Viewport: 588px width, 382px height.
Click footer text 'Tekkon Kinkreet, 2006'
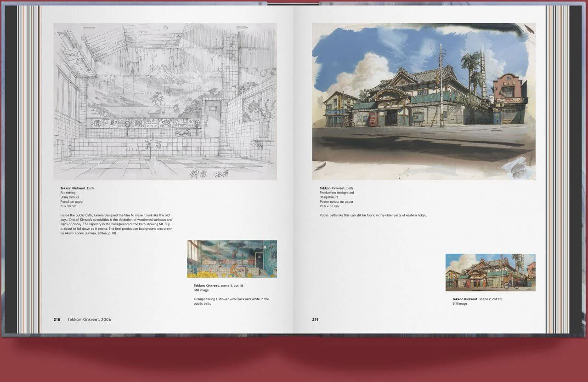click(x=89, y=319)
